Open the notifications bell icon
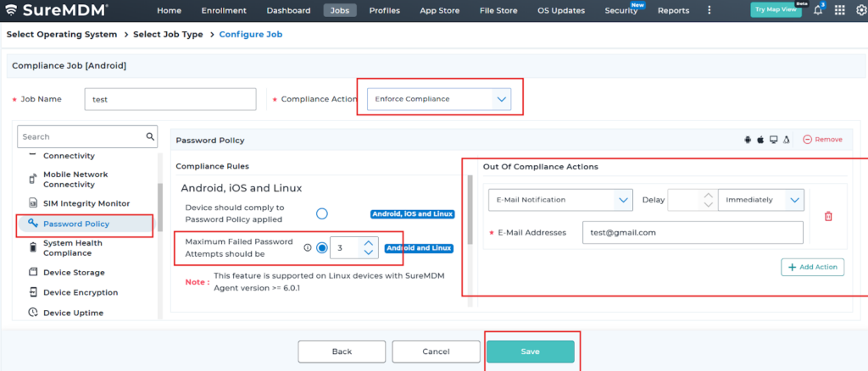Viewport: 868px width, 371px height. [x=818, y=10]
